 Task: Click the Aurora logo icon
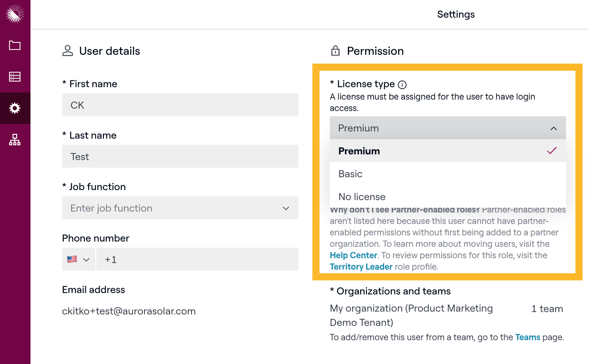pyautogui.click(x=15, y=14)
